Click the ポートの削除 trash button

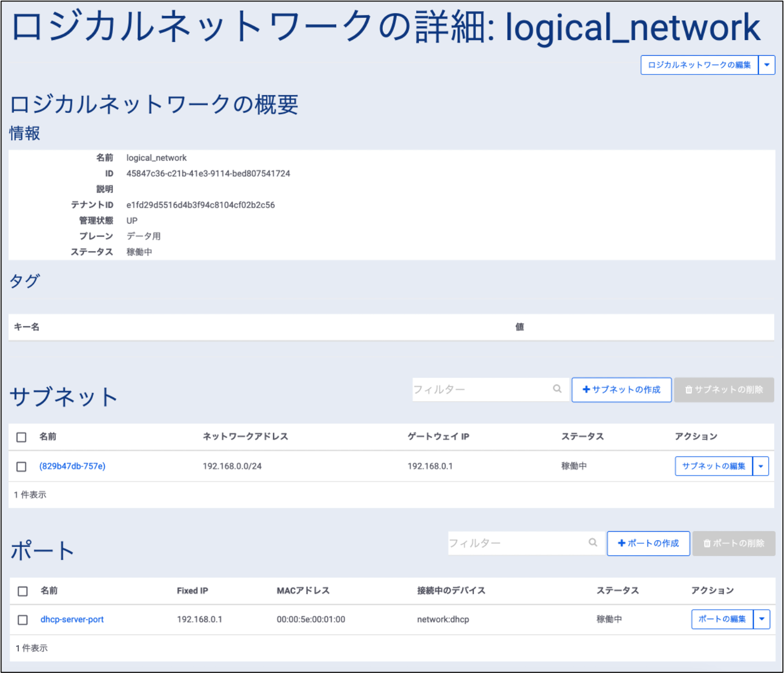(733, 543)
